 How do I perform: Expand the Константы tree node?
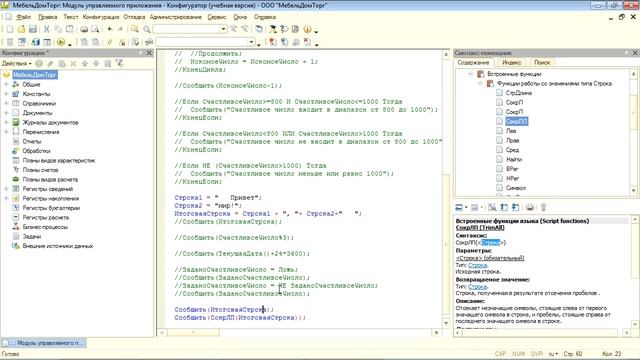click(x=6, y=94)
